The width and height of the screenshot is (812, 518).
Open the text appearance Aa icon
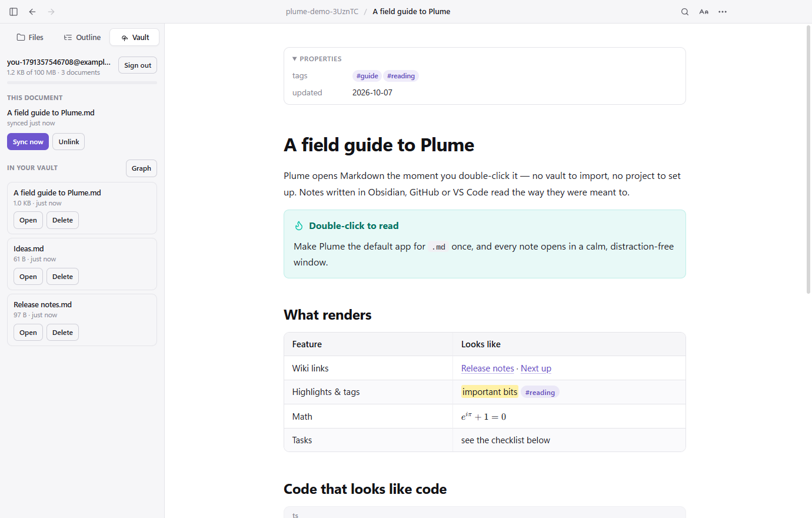click(704, 12)
